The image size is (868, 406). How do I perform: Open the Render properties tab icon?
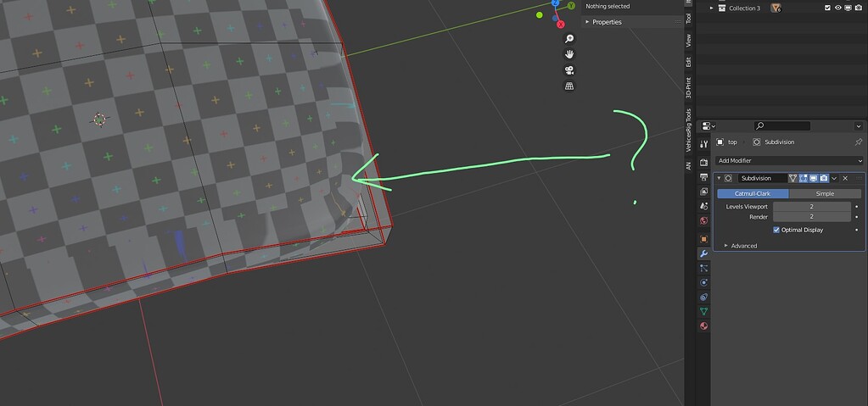pos(703,163)
